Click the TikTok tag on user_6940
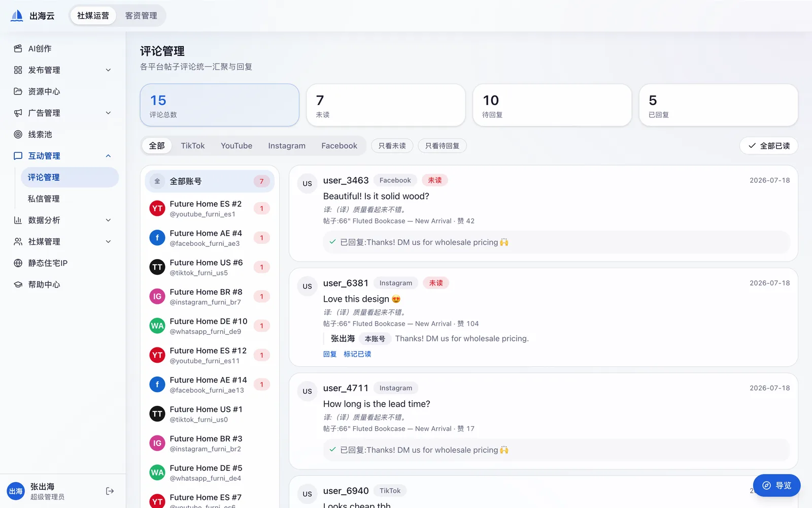The height and width of the screenshot is (508, 812). coord(390,491)
